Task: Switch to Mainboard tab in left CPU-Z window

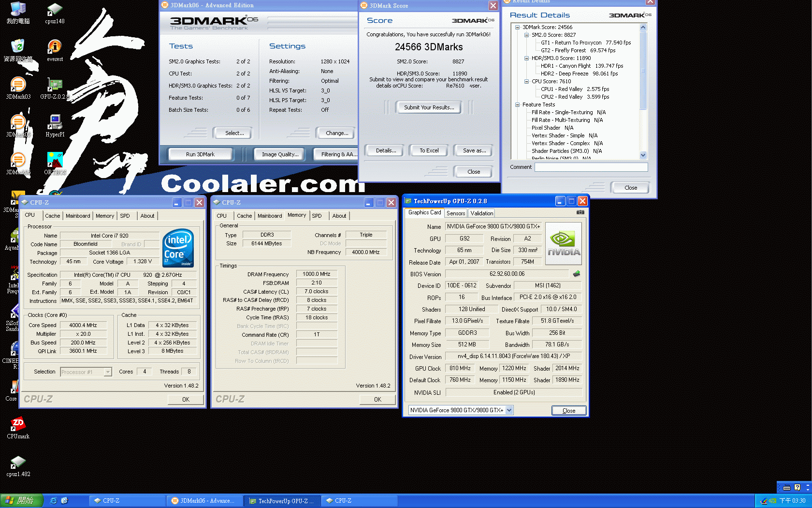Action: (78, 216)
